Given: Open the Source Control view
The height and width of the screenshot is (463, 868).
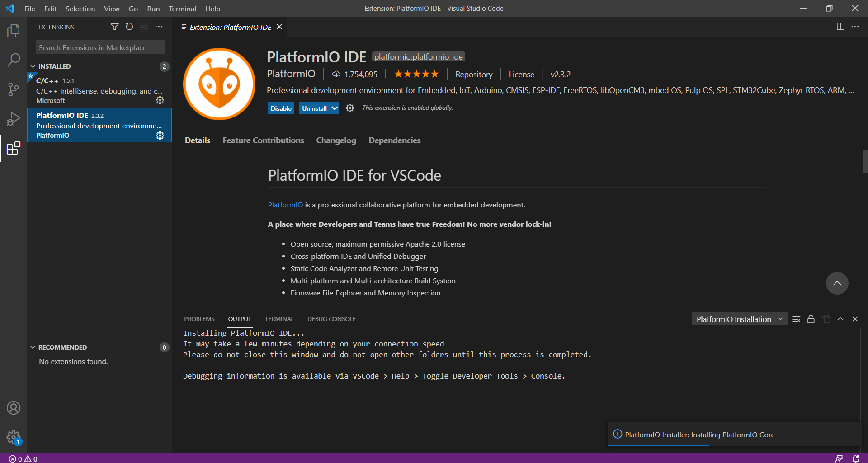Looking at the screenshot, I should pos(14,89).
